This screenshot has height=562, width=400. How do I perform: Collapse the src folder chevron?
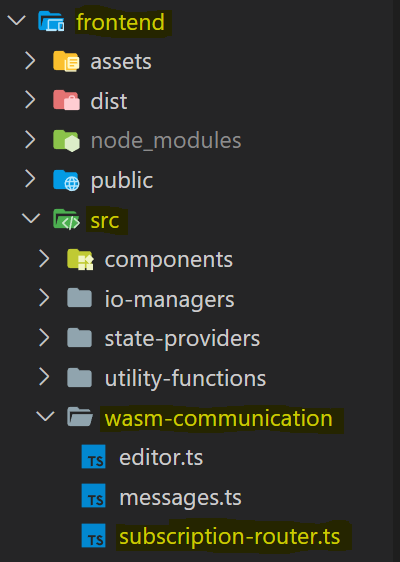[x=31, y=218]
